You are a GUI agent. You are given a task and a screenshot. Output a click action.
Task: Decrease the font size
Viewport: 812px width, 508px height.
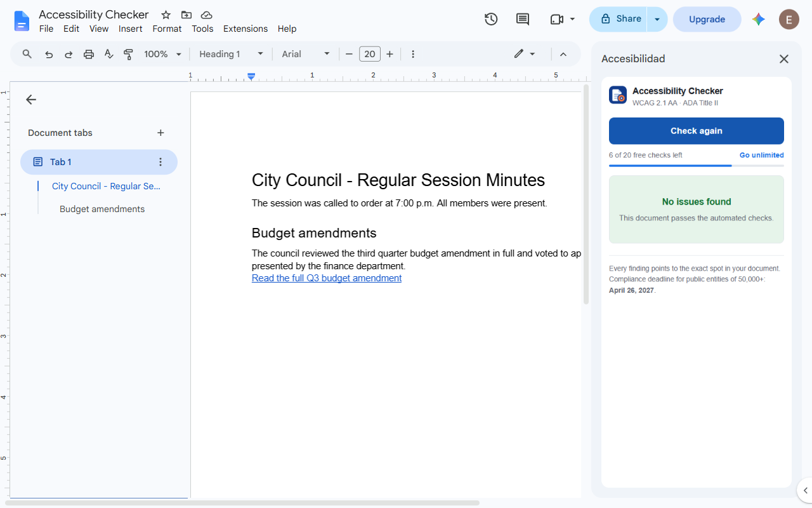349,54
